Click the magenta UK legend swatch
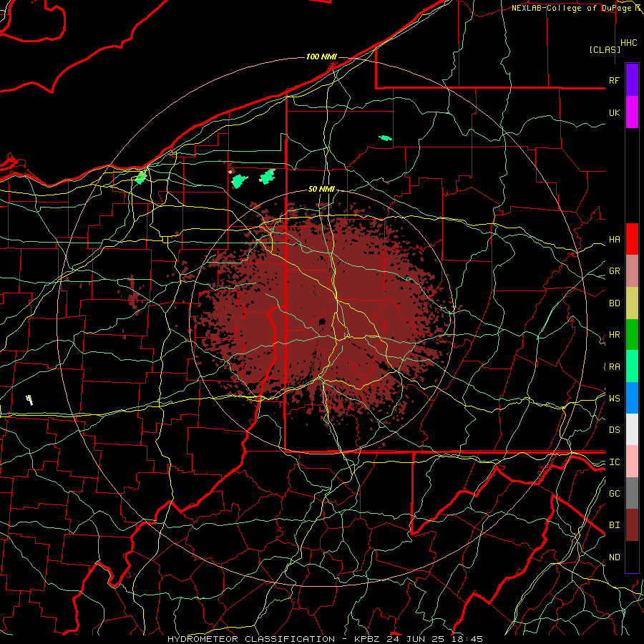This screenshot has height=644, width=644. click(632, 112)
